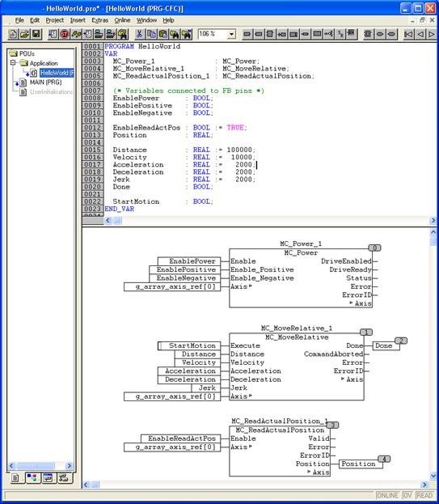Select the Position output box
The image size is (439, 504).
pyautogui.click(x=361, y=464)
